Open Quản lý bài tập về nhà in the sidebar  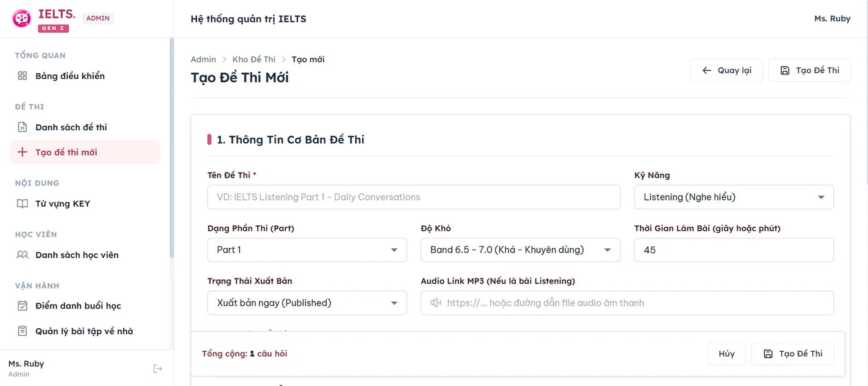pyautogui.click(x=84, y=331)
